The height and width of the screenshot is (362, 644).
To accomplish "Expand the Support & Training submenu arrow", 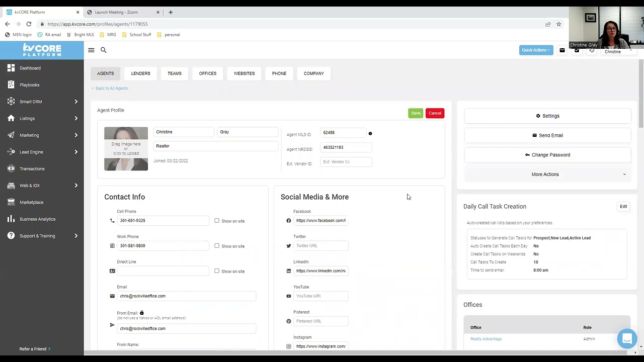I will 76,236.
